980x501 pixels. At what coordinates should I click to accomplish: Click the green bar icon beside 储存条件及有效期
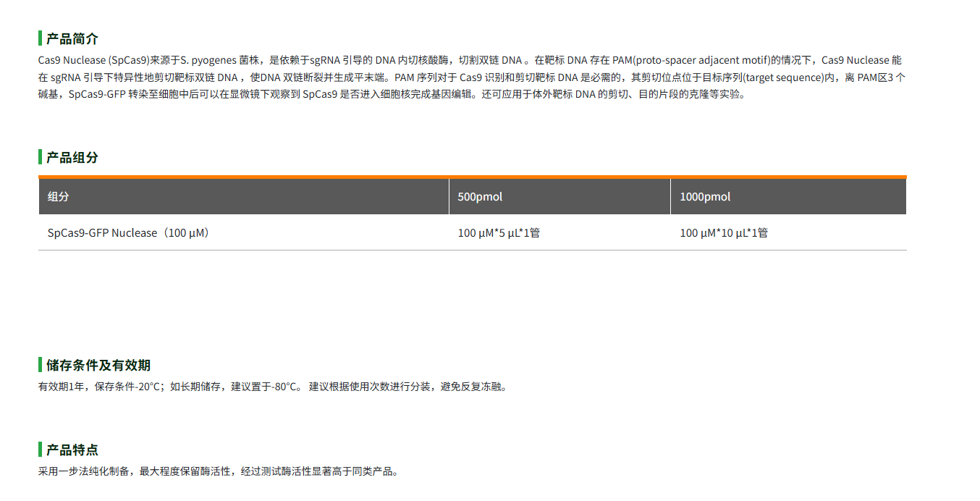click(x=40, y=366)
